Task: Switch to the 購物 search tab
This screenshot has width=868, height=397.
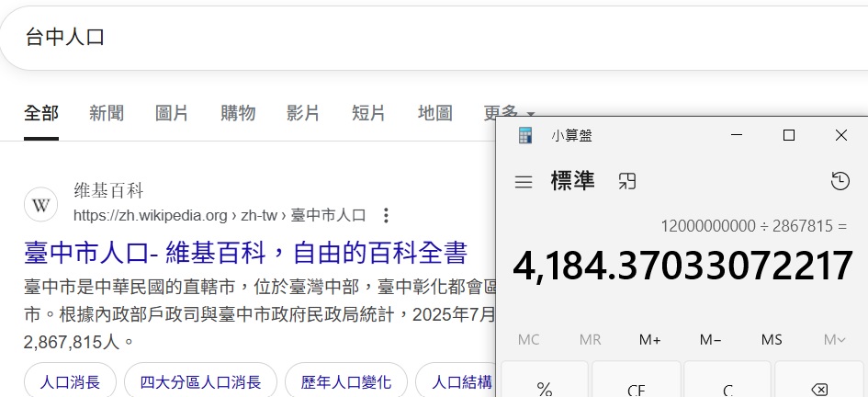Action: coord(238,114)
